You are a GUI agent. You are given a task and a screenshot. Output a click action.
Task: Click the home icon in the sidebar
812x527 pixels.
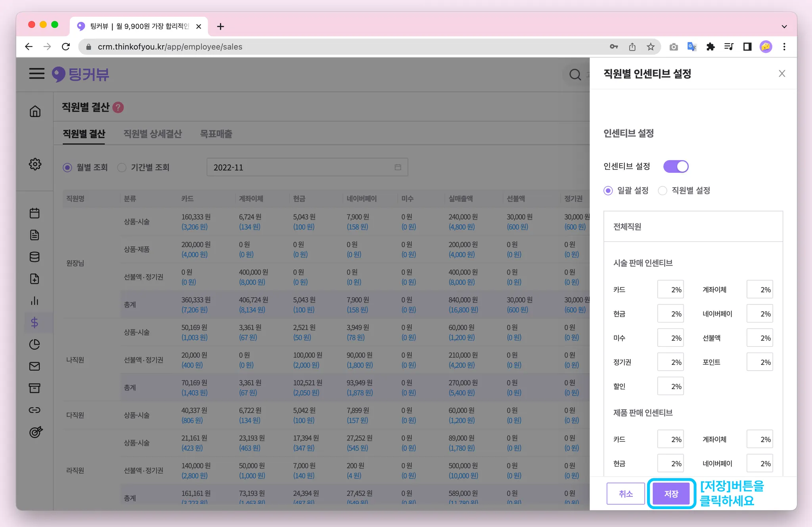[x=35, y=111]
